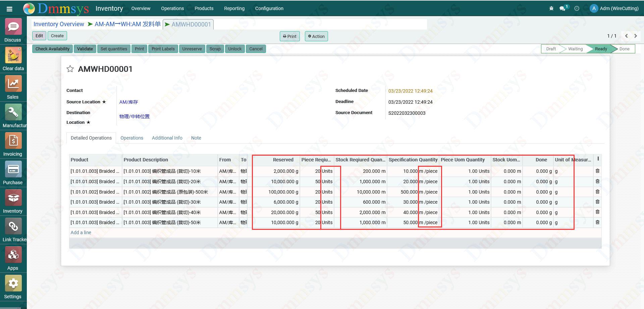The width and height of the screenshot is (644, 309).
Task: Click the Validate button
Action: 85,49
